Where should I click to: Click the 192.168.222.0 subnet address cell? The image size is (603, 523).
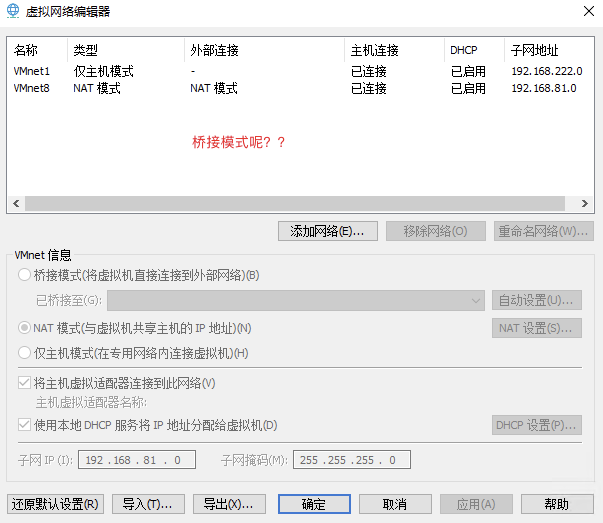pyautogui.click(x=547, y=71)
